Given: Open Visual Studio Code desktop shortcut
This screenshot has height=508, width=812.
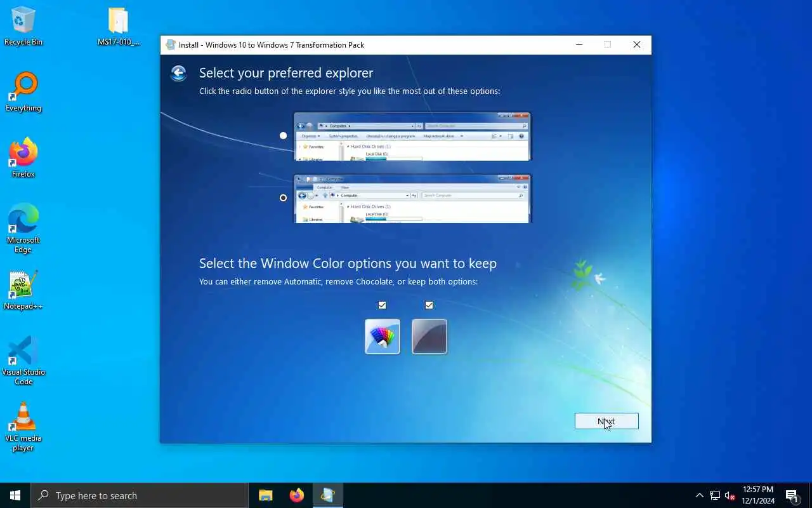Looking at the screenshot, I should pyautogui.click(x=23, y=361).
